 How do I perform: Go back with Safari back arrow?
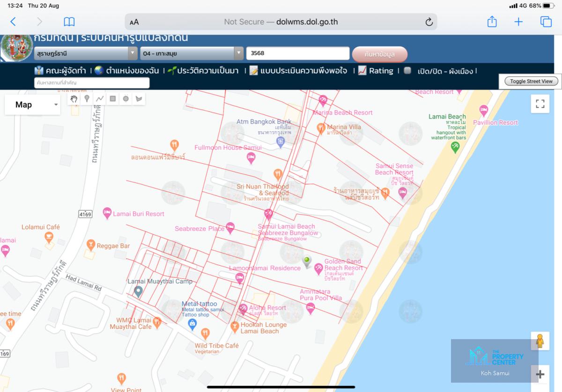[13, 22]
